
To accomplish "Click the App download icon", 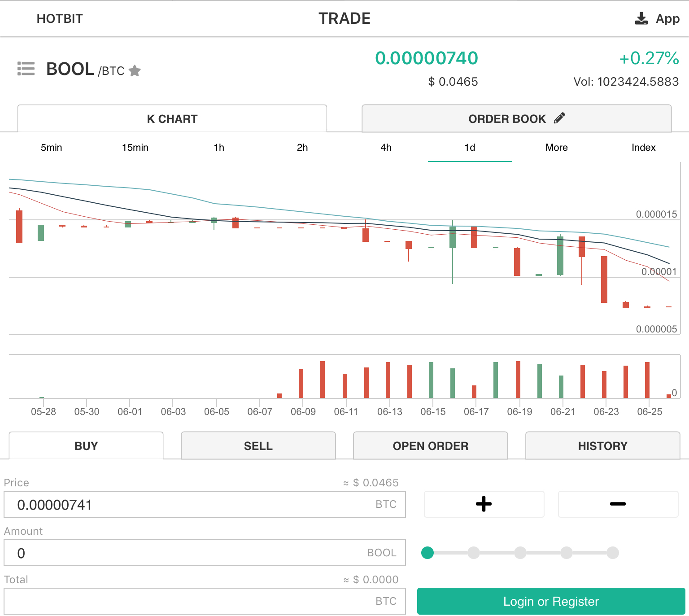I will click(641, 18).
